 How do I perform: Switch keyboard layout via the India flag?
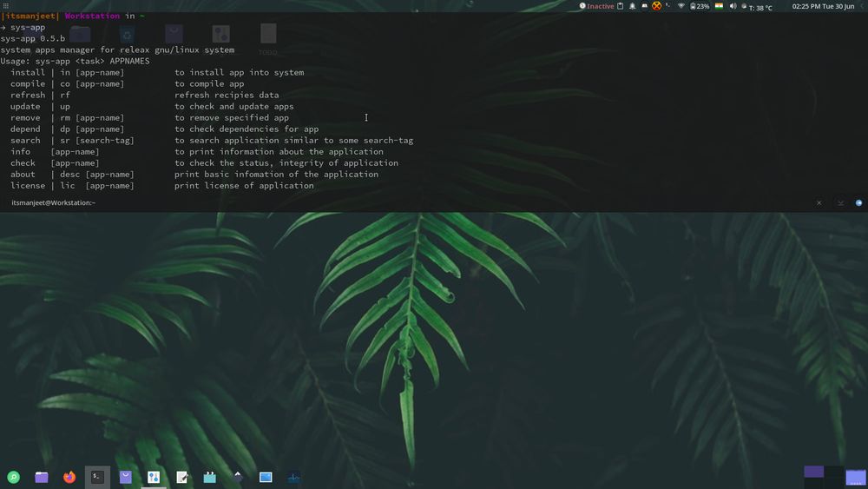[719, 6]
